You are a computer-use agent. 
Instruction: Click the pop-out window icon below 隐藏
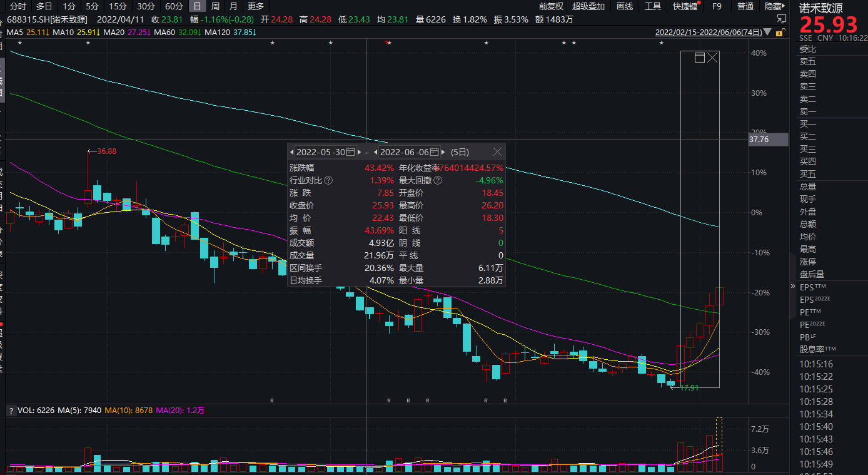point(781,19)
